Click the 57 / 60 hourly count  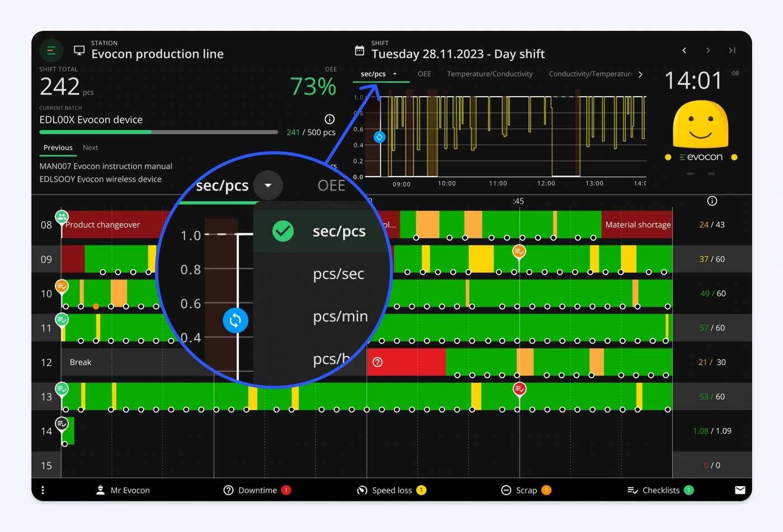(x=712, y=328)
